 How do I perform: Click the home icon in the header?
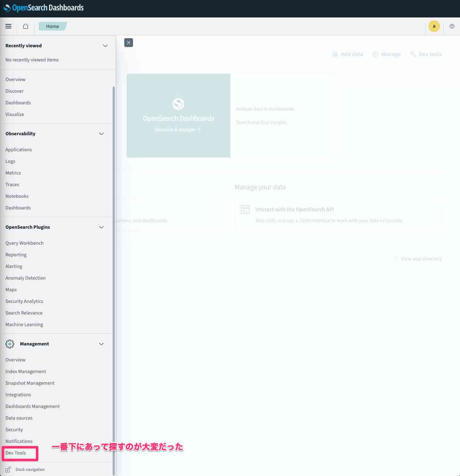tap(25, 26)
